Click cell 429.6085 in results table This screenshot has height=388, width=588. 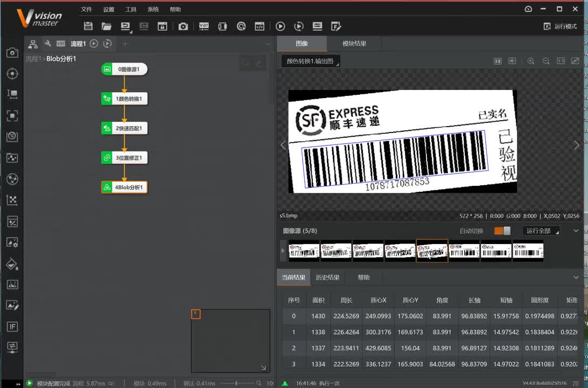378,348
